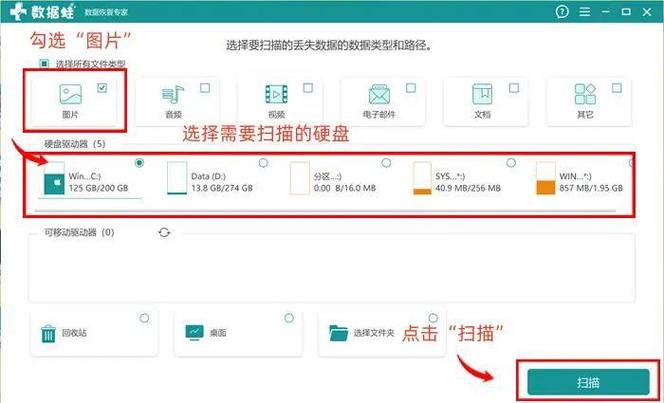
Task: Click the 文档 (document) icon
Action: [x=483, y=97]
